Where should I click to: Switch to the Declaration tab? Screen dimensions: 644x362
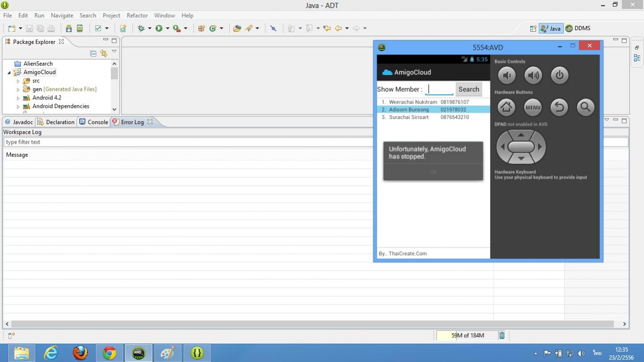[56, 122]
